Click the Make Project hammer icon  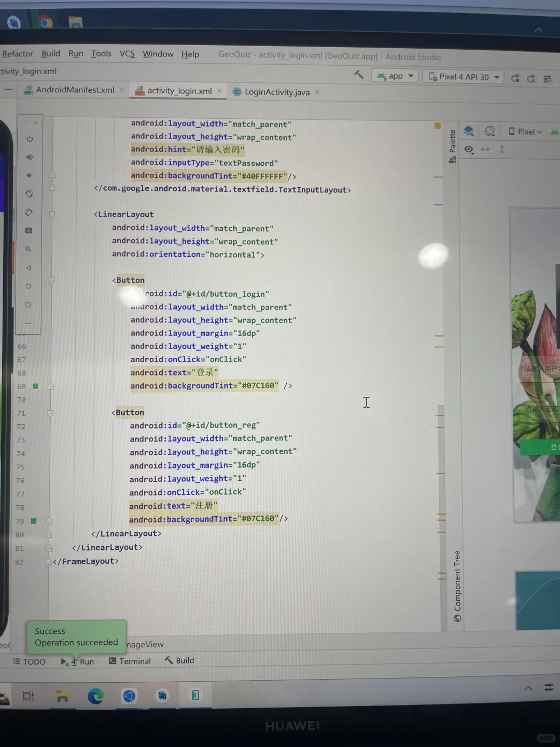pyautogui.click(x=359, y=75)
